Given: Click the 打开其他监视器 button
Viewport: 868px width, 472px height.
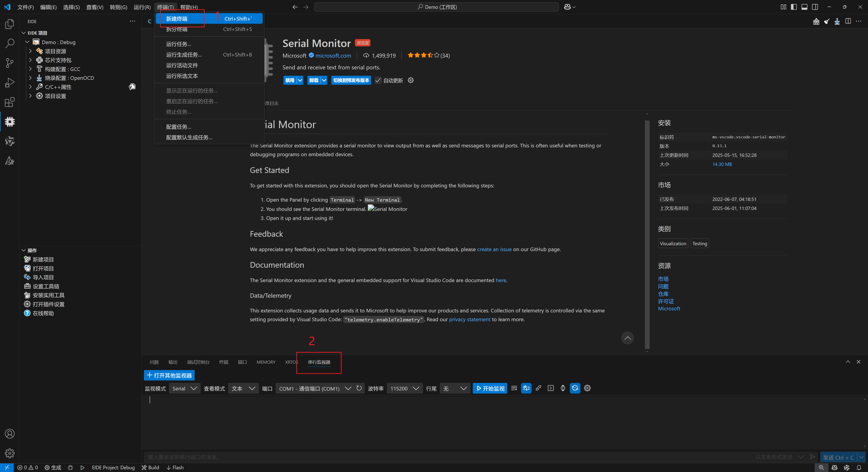Looking at the screenshot, I should 169,375.
